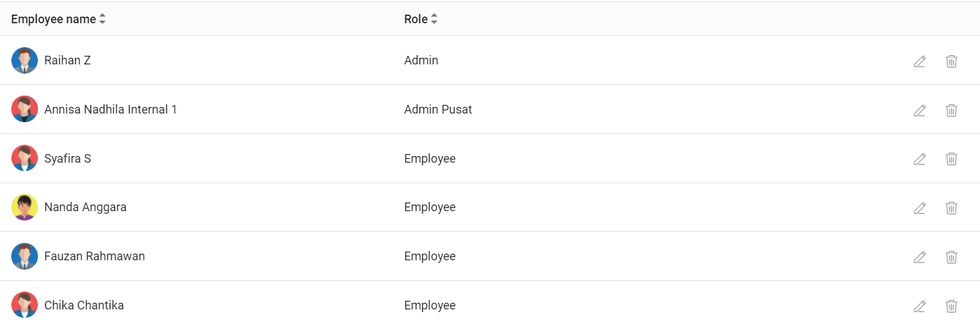The width and height of the screenshot is (980, 326).
Task: Edit Chika Chantika's role
Action: pyautogui.click(x=919, y=306)
